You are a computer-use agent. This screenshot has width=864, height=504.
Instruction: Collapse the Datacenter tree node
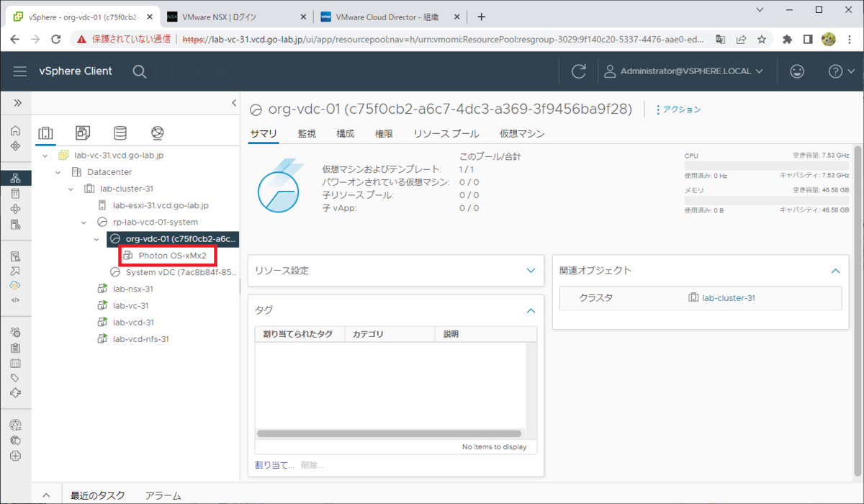tap(58, 172)
